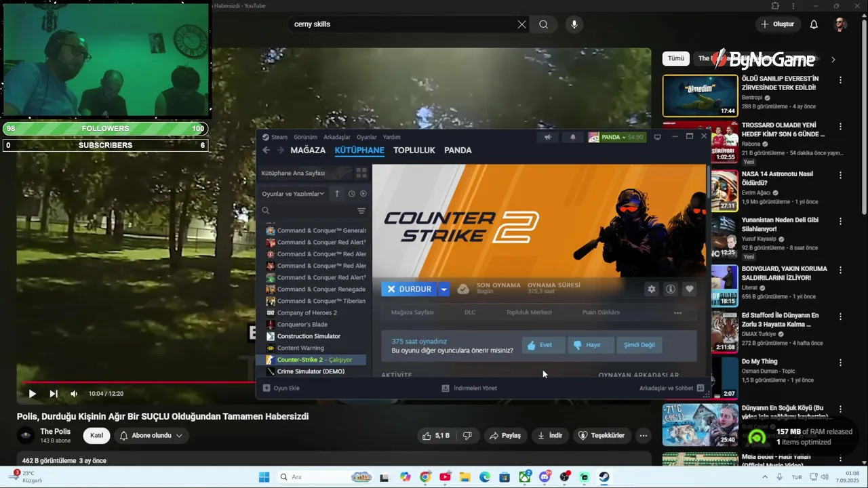Switch library to grid collections view
Viewport: 868px width, 488px height.
(x=361, y=173)
